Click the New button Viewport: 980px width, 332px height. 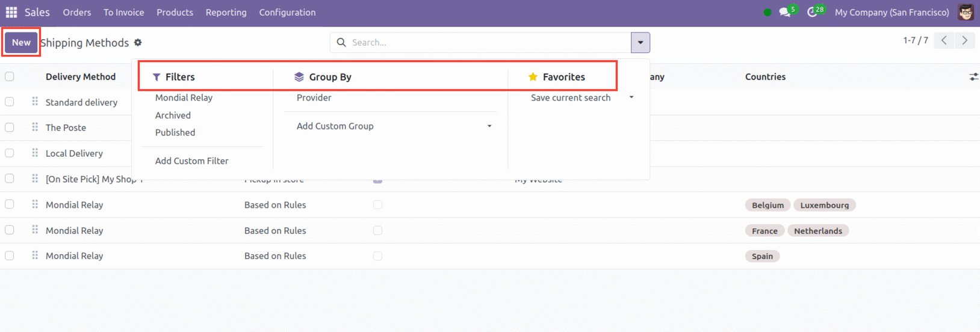click(21, 42)
